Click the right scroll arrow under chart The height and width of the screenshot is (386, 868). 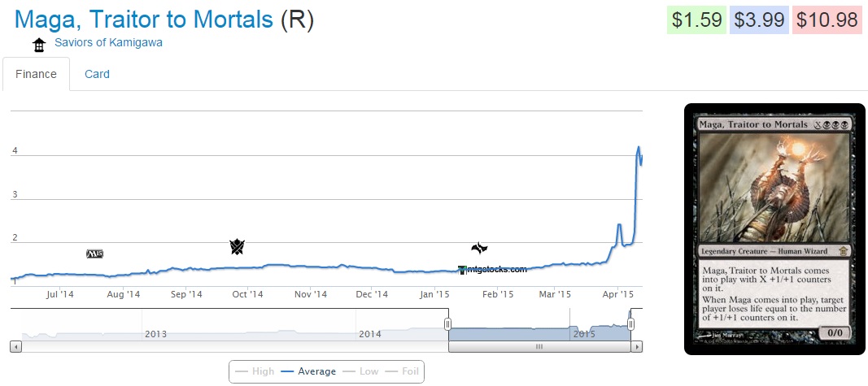point(637,346)
